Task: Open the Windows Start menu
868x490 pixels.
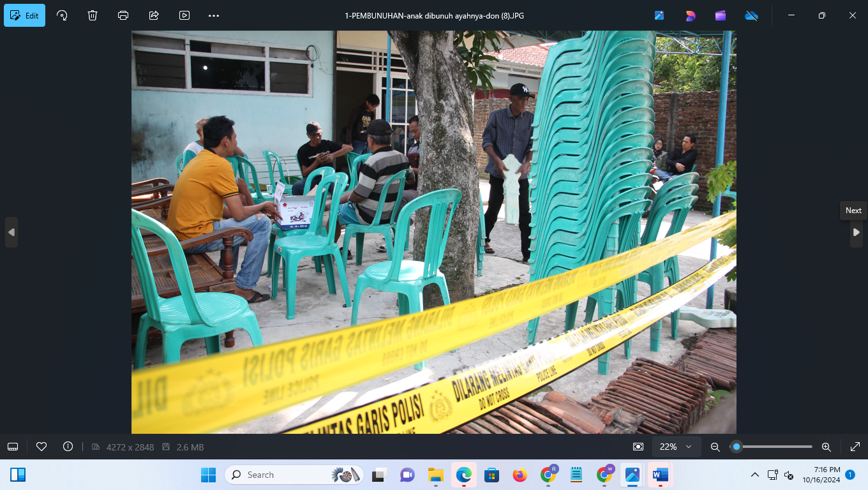Action: tap(209, 475)
